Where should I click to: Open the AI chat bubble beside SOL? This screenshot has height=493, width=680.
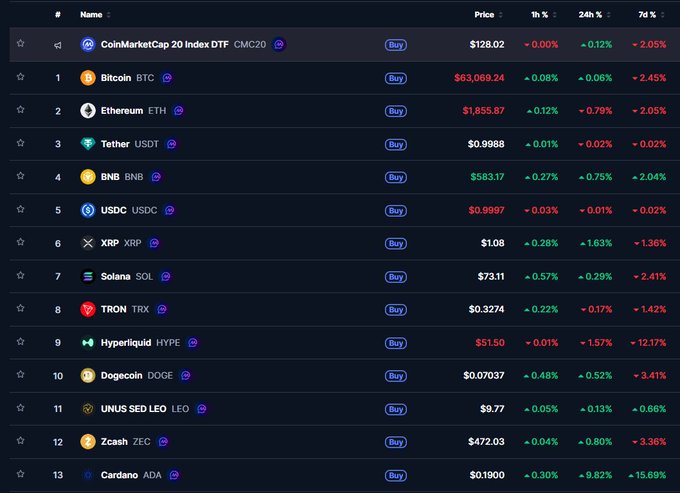click(x=166, y=276)
